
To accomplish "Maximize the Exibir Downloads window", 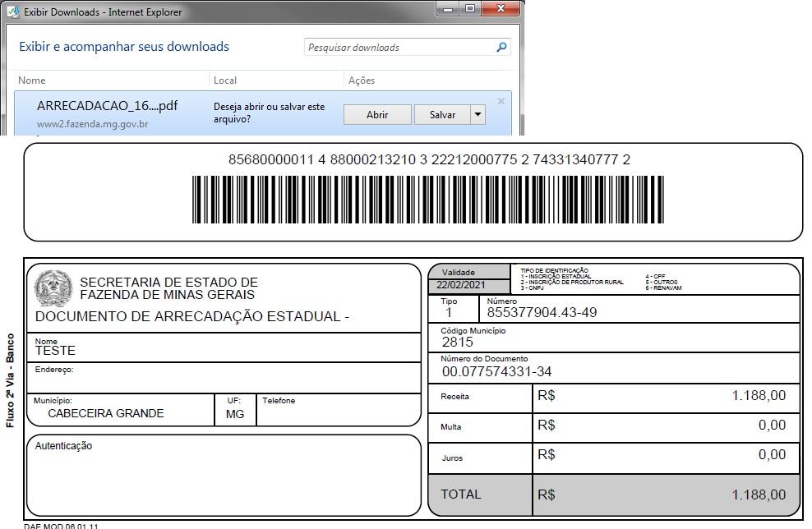I will 470,9.
